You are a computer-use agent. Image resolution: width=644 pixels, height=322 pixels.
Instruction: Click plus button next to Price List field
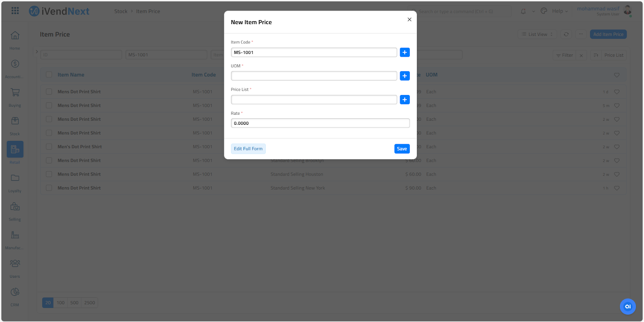405,99
